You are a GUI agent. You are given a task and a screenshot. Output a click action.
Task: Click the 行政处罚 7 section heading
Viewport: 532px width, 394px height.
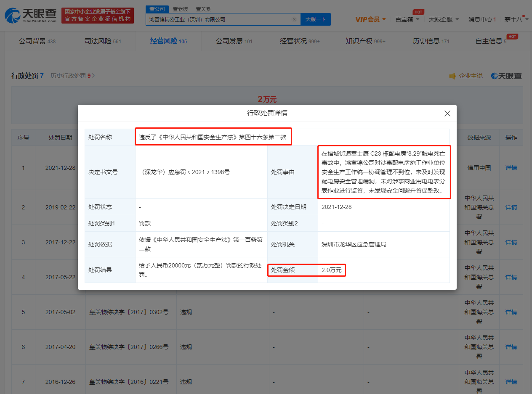click(x=27, y=76)
